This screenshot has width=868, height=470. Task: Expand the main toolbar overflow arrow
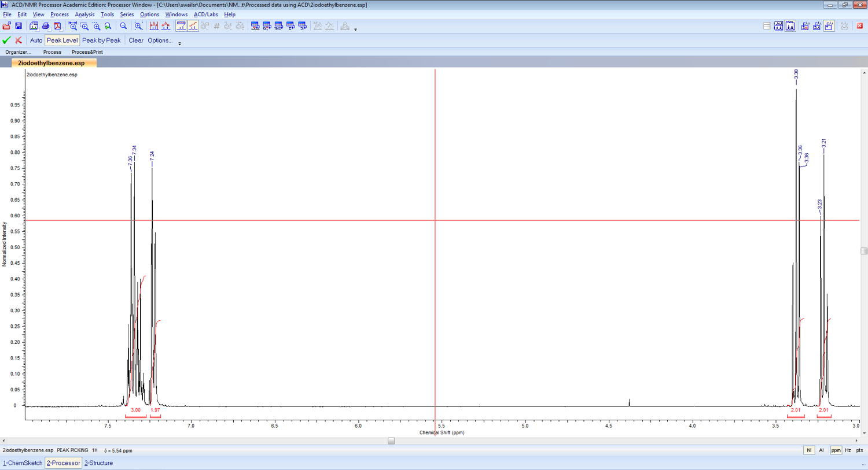355,28
